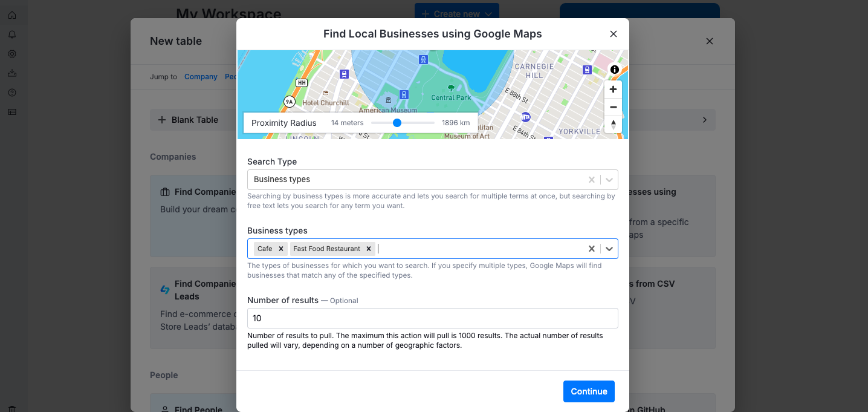
Task: Click the map zoom out minus button
Action: coord(613,107)
